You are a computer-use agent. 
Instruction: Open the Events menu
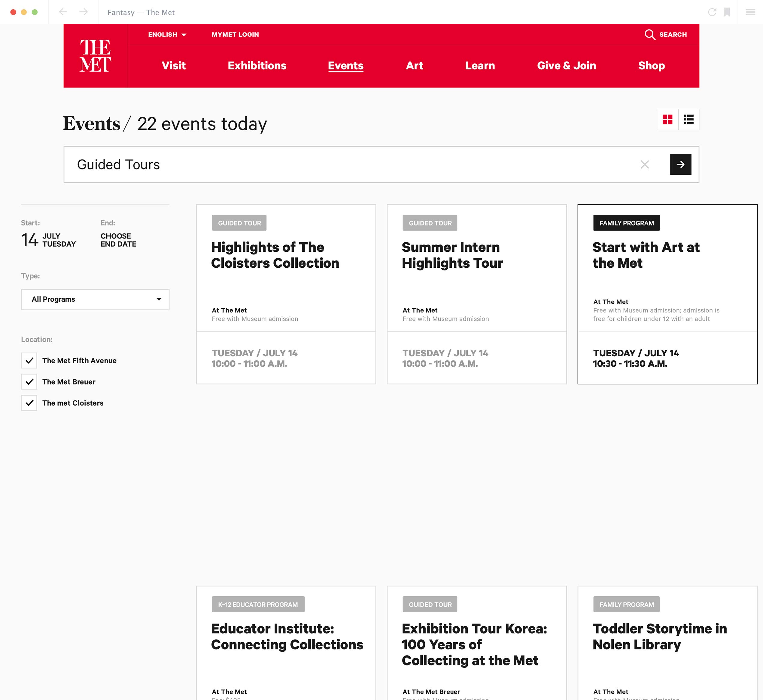(x=346, y=65)
